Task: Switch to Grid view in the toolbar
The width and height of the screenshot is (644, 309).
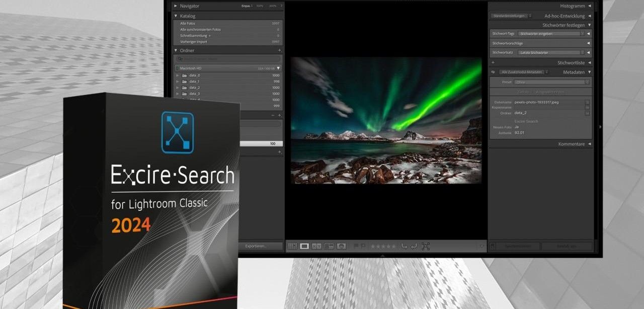Action: pyautogui.click(x=292, y=246)
